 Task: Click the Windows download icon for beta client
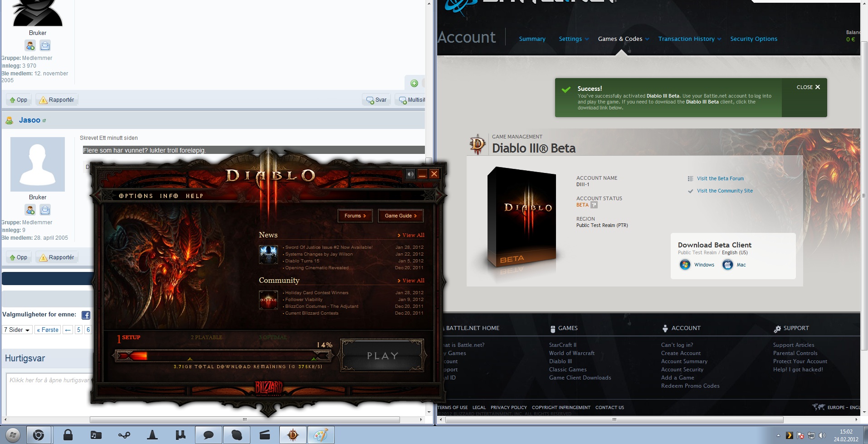685,265
